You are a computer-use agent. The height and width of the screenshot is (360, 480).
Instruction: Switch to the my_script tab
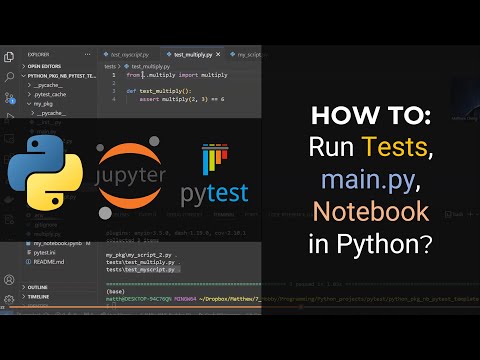click(x=249, y=54)
